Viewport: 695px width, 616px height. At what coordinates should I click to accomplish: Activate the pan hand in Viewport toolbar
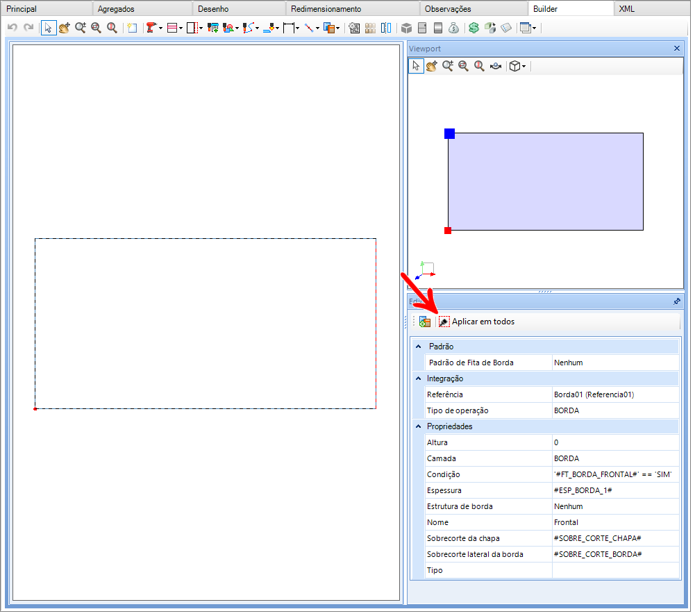tap(432, 66)
